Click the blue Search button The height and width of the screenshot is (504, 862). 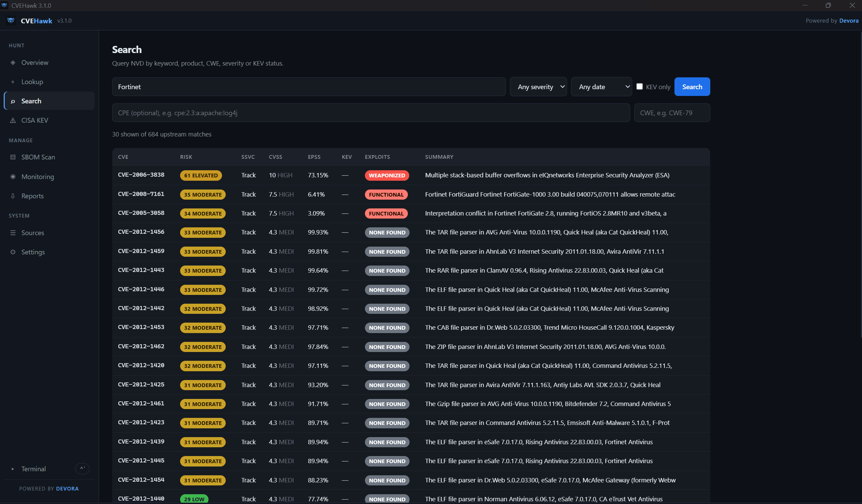[692, 87]
